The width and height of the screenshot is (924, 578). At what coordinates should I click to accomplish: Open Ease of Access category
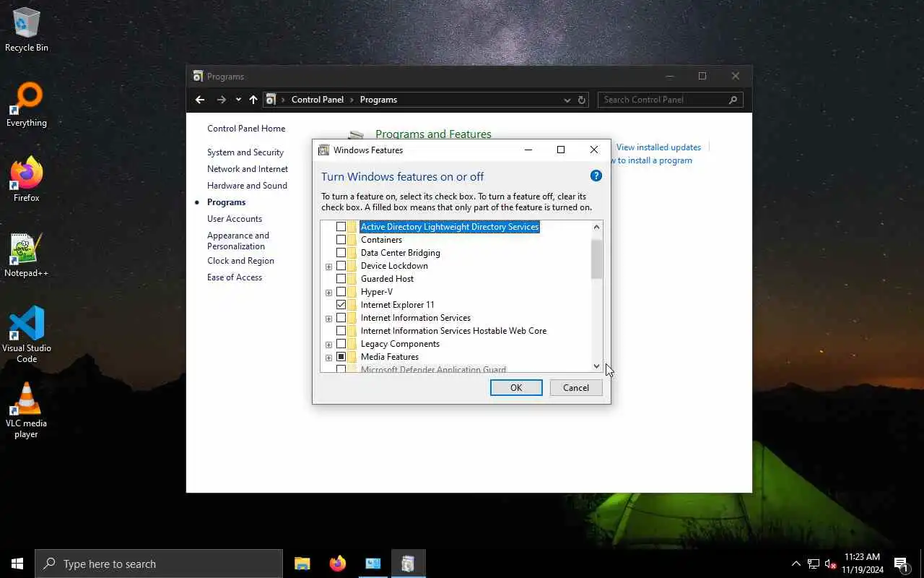pyautogui.click(x=235, y=277)
